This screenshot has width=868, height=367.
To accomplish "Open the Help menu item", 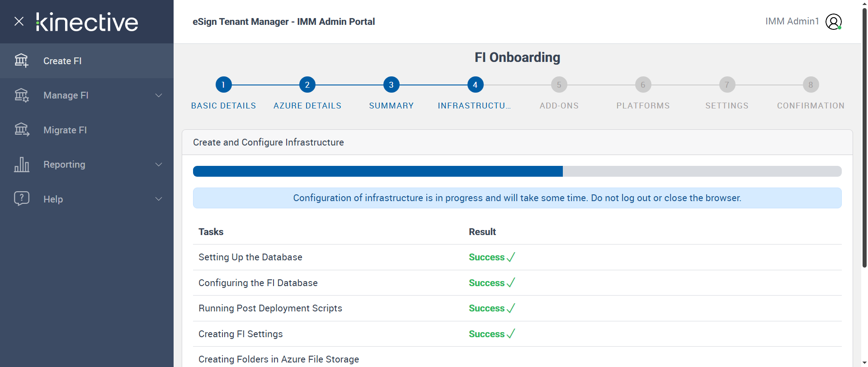I will pos(87,199).
